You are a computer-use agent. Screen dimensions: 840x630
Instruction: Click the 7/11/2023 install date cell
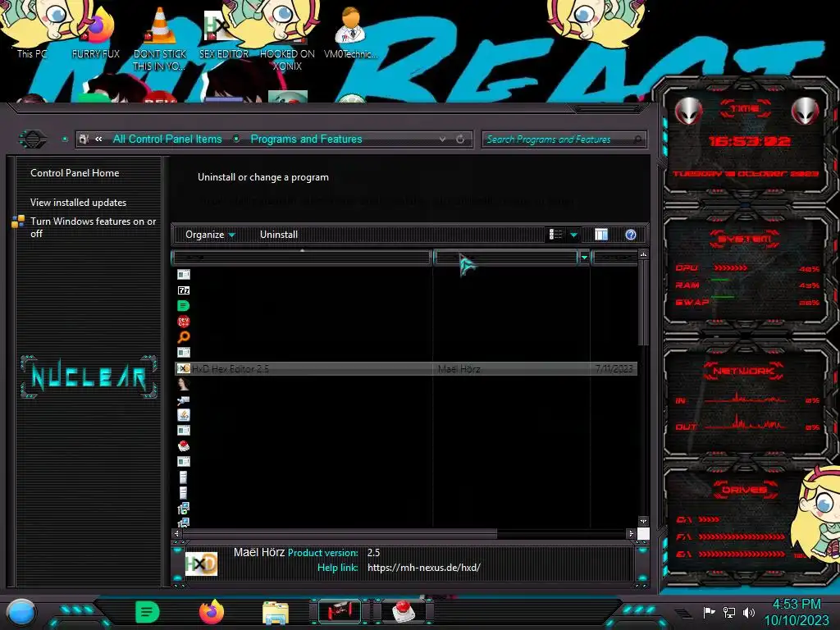pyautogui.click(x=614, y=368)
